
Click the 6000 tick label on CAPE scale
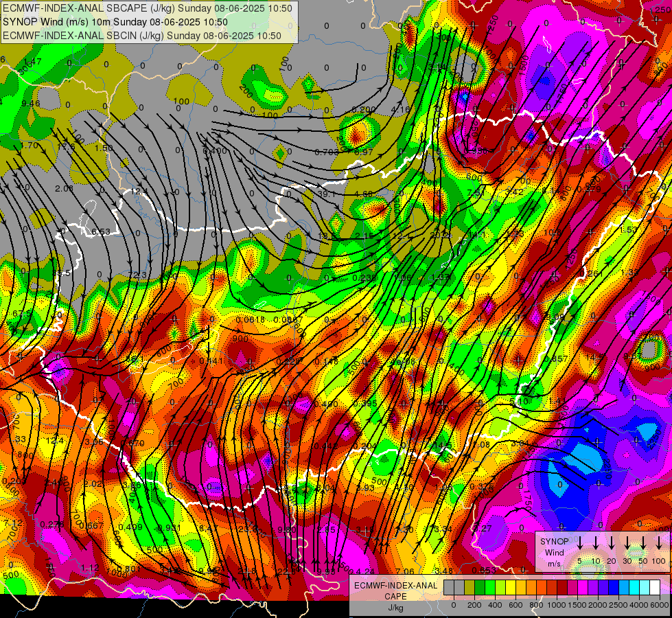(660, 605)
